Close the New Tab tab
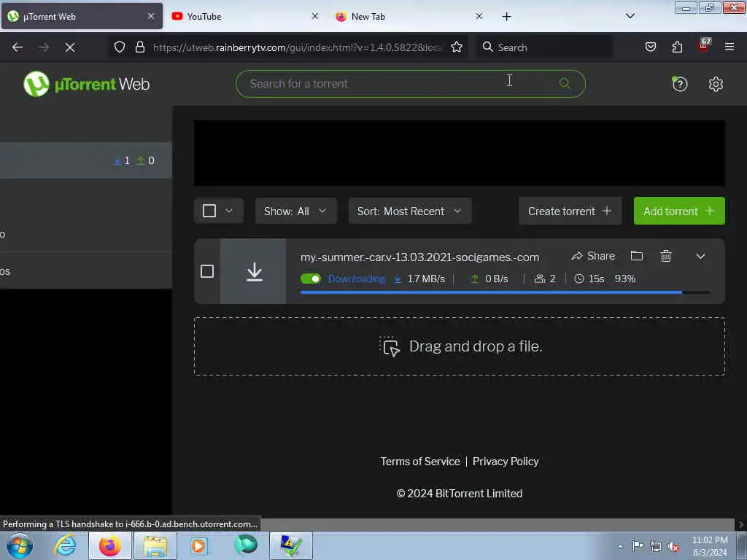Viewport: 747px width, 560px height. coord(479,16)
